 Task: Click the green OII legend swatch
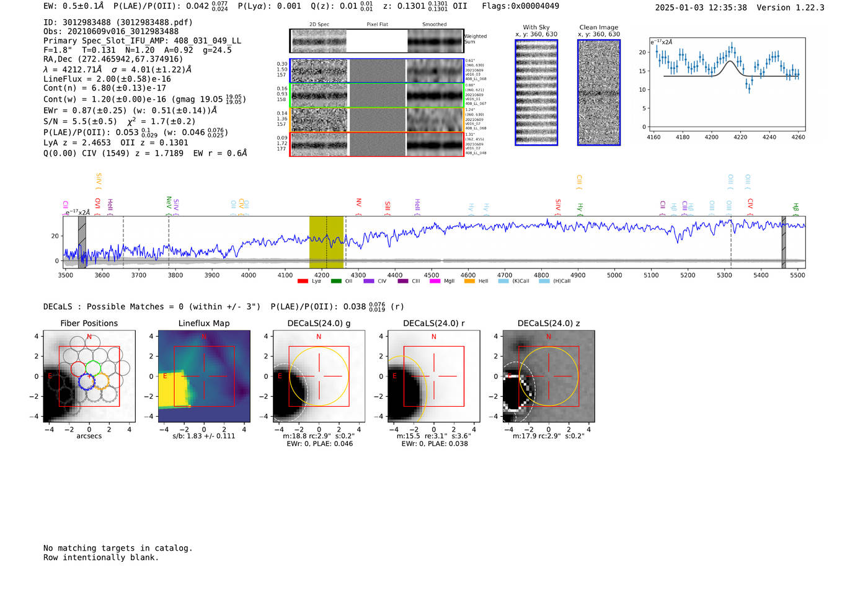(336, 282)
